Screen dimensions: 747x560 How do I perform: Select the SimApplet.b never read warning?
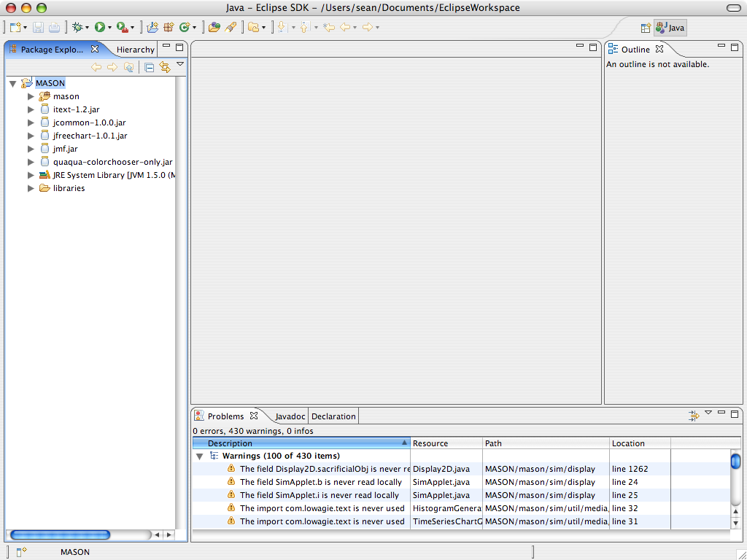[x=320, y=482]
